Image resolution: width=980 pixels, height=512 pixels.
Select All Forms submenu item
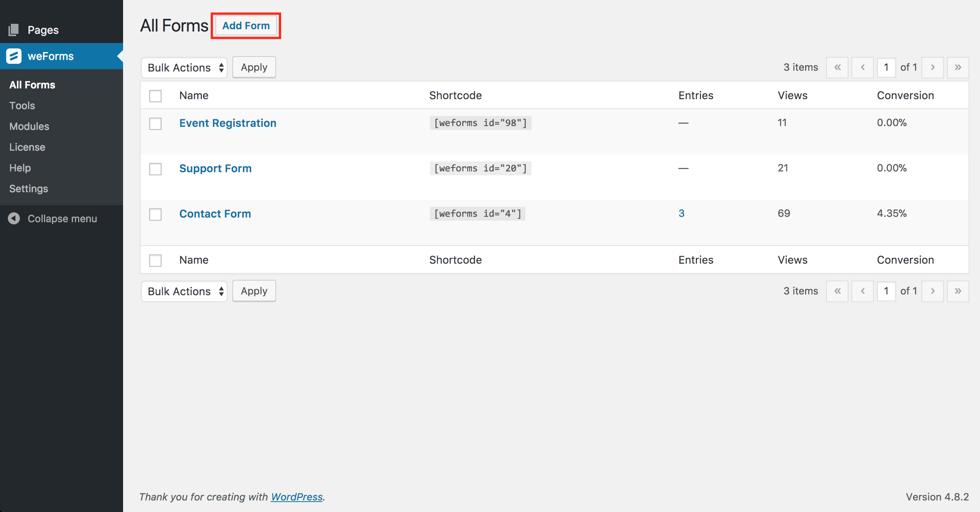[32, 85]
